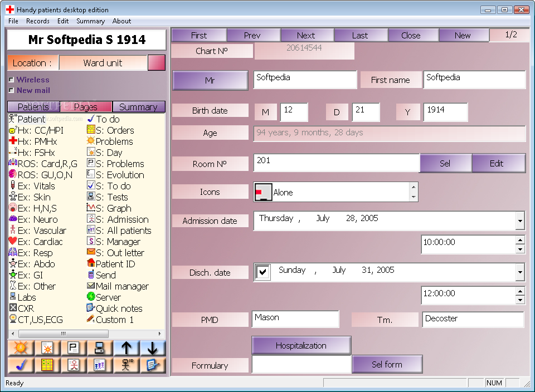Click the Room Nº input field
Viewport: 535px width, 392px height.
337,163
